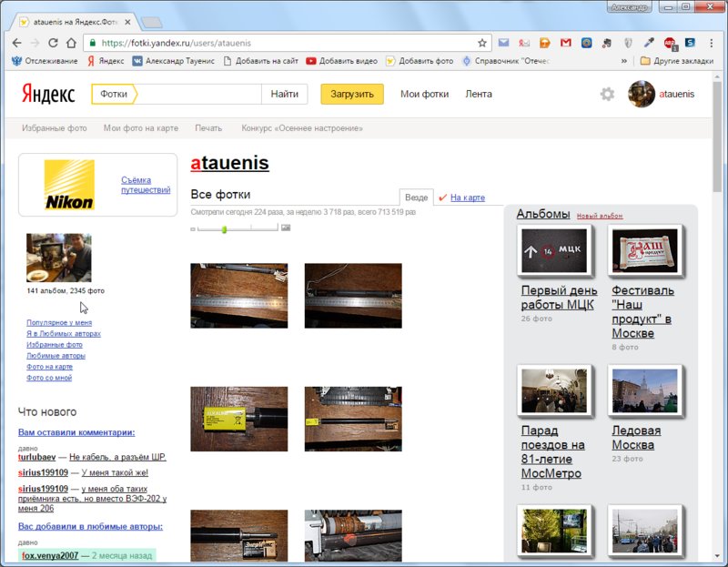The image size is (728, 567).
Task: Click the Найти search button
Action: pyautogui.click(x=284, y=95)
